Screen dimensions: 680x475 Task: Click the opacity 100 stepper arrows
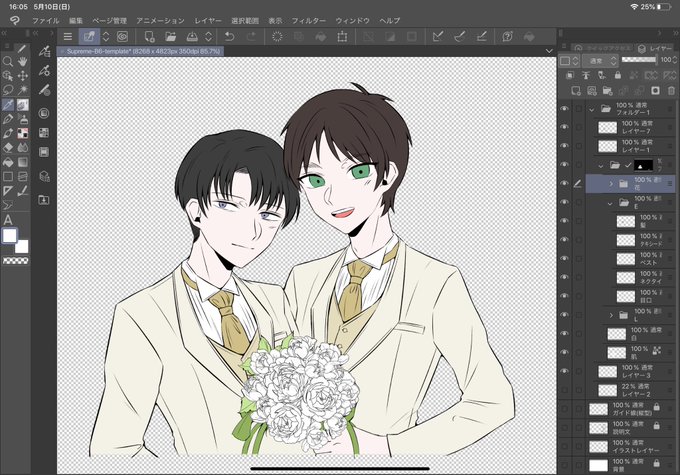pyautogui.click(x=675, y=59)
